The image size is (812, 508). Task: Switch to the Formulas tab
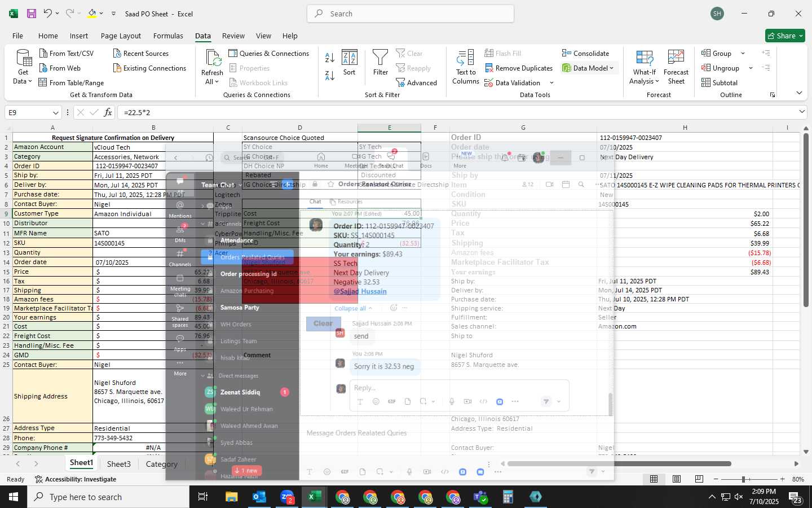pyautogui.click(x=168, y=36)
